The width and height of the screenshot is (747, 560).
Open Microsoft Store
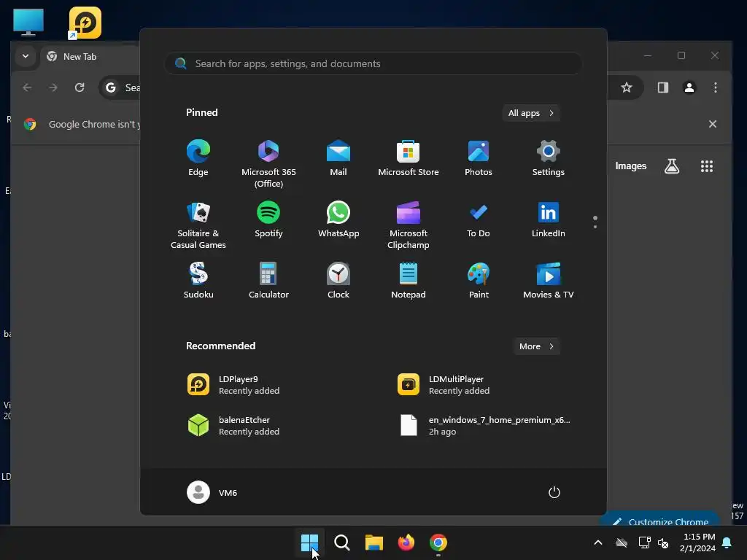409,158
